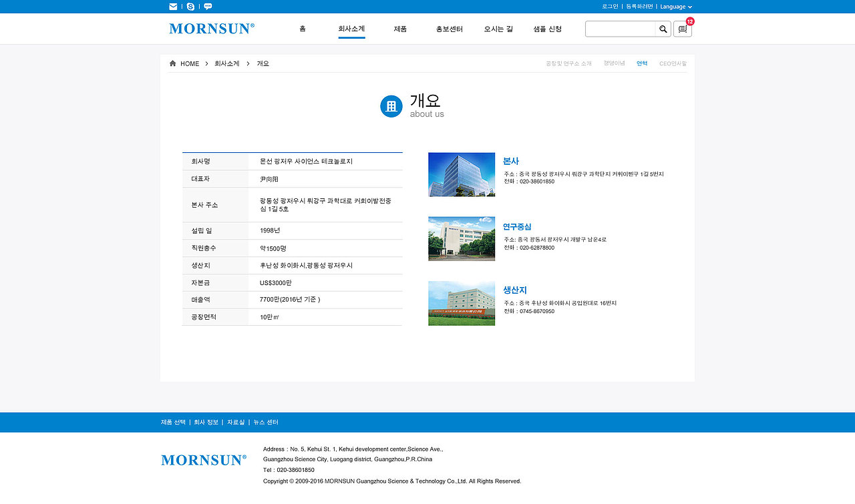Image resolution: width=855 pixels, height=504 pixels.
Task: Open the 자료실 footer link
Action: (236, 423)
